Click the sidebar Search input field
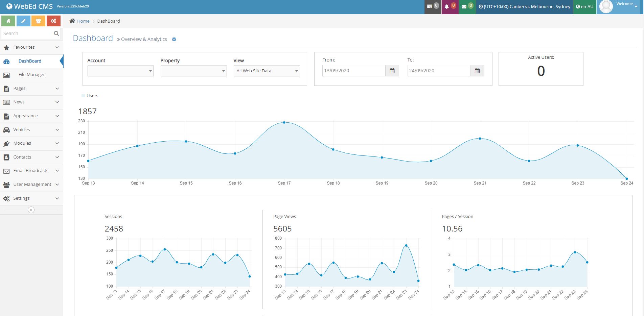644x316 pixels. click(x=27, y=33)
